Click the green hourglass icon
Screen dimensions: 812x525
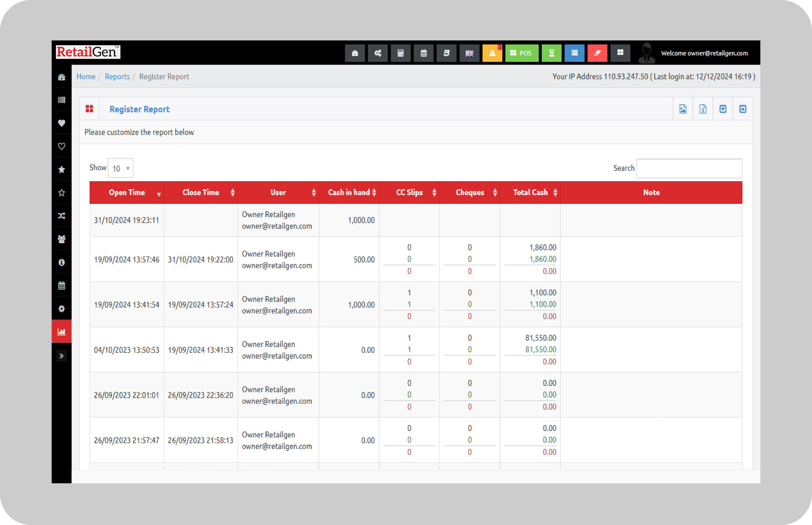(x=551, y=53)
